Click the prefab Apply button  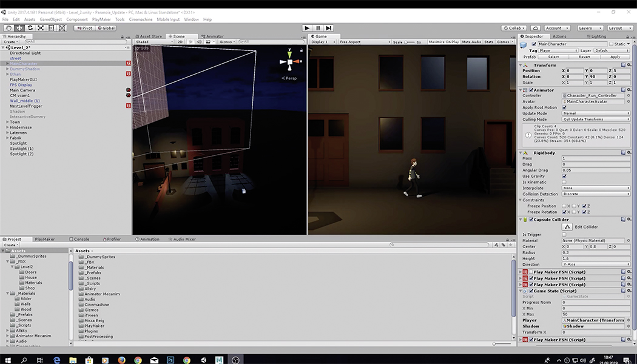(615, 56)
